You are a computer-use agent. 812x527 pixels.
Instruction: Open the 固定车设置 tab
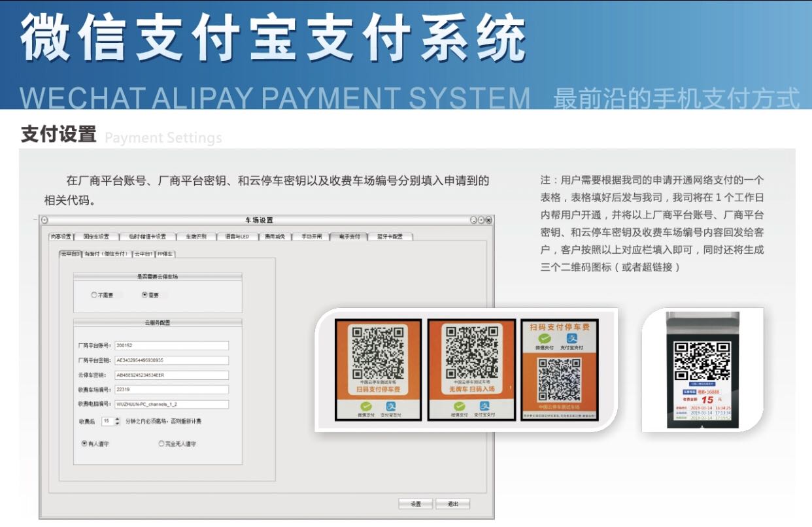coord(96,237)
